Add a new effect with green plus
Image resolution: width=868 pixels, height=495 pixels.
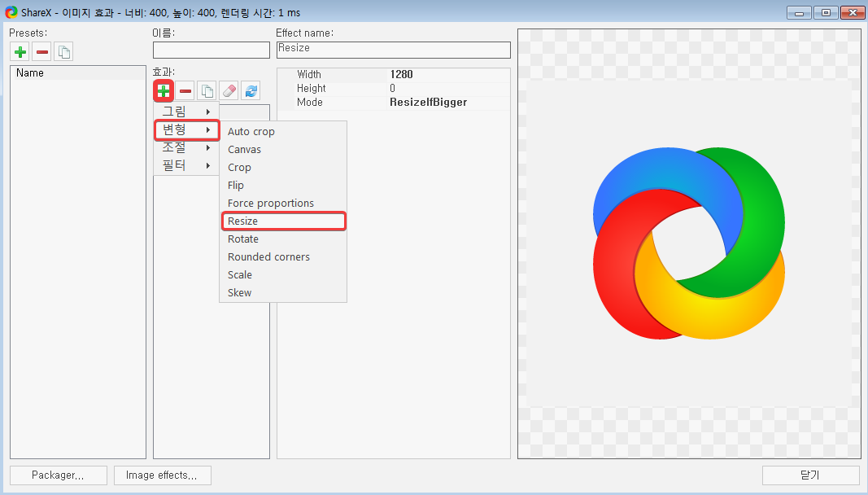[164, 91]
